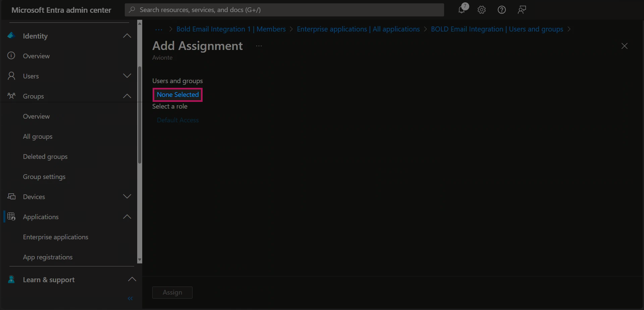The height and width of the screenshot is (310, 644).
Task: Collapse the sidebar with double-chevron icon
Action: coord(130,298)
